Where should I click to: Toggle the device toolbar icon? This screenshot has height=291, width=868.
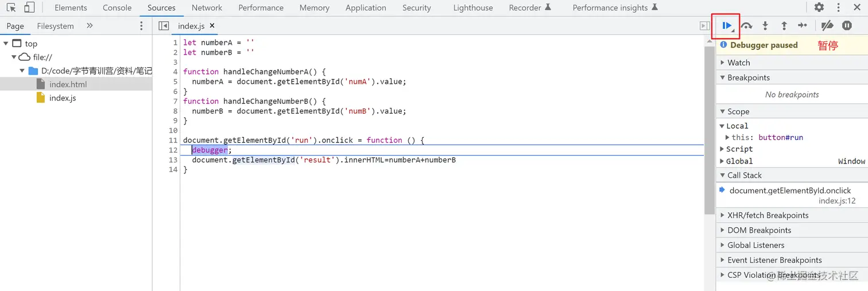[x=29, y=7]
